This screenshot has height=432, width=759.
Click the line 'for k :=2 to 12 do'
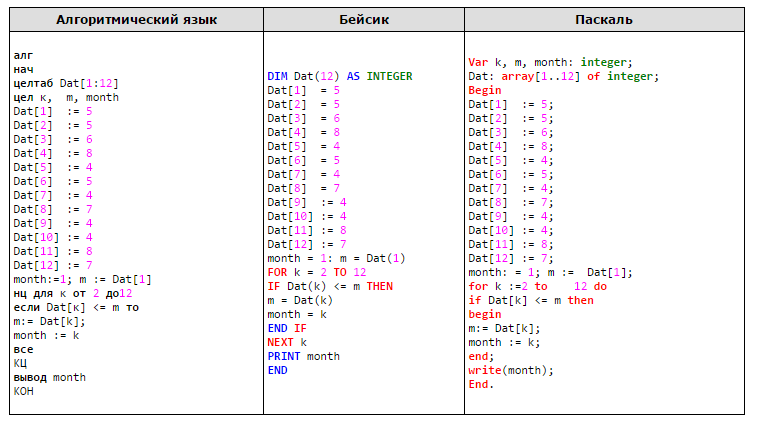[537, 287]
